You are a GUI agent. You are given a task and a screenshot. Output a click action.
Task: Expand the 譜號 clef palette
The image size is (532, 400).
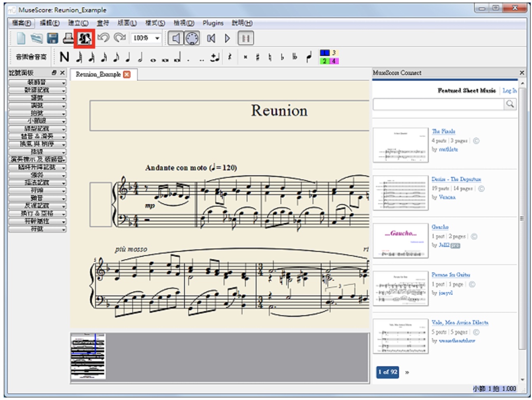[x=37, y=98]
